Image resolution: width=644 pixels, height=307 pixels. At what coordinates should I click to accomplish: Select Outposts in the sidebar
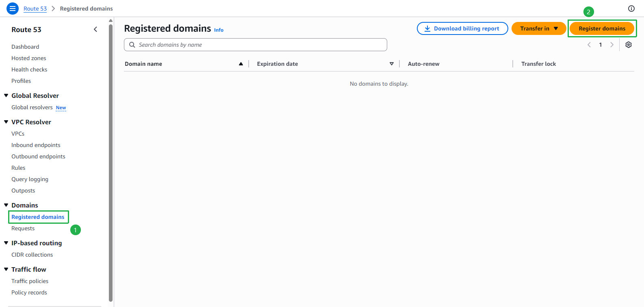pos(23,190)
